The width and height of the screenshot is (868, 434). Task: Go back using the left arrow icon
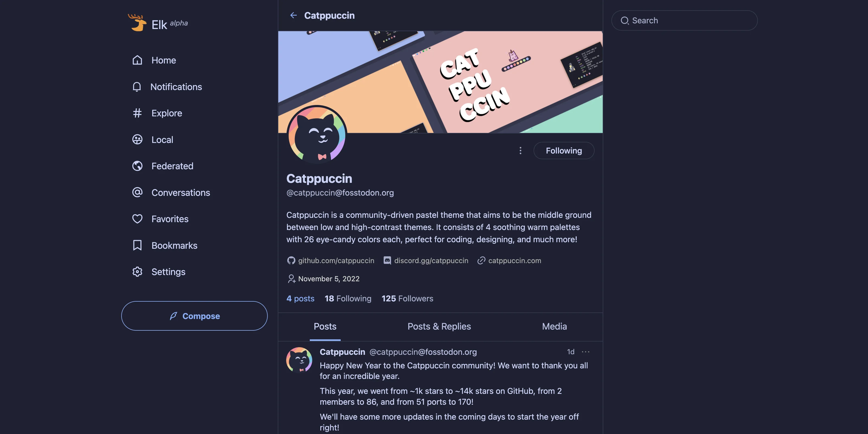coord(293,15)
